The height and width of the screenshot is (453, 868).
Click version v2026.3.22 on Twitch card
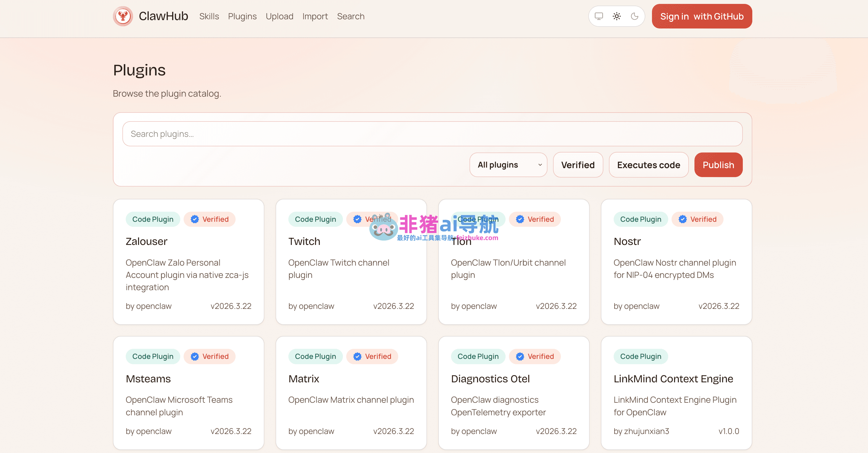pos(393,306)
